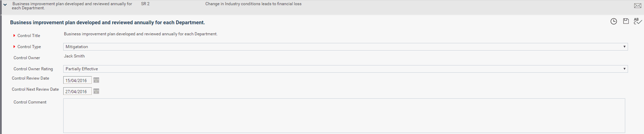Run the ABC spell check icon
Viewport: 644px width, 134px height.
(638, 21)
